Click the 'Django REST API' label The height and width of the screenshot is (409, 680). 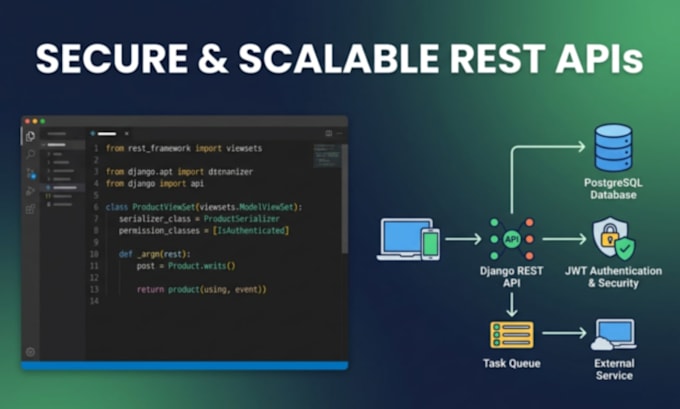(x=512, y=277)
